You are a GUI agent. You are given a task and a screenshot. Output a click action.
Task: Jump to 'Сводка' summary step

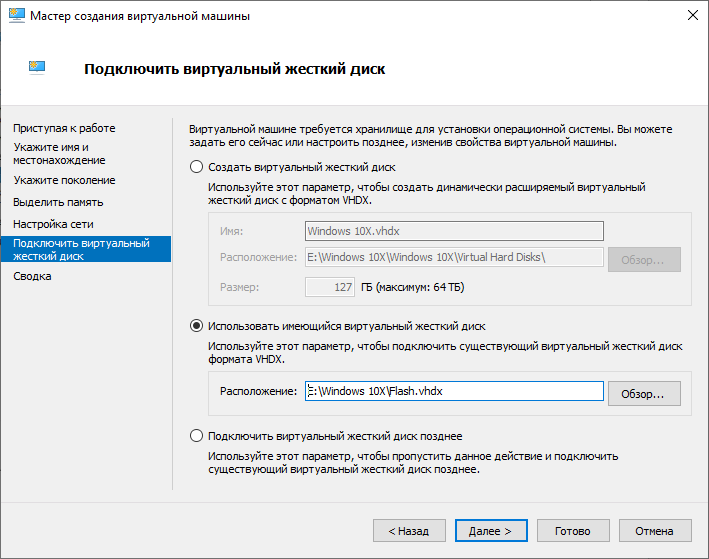pos(32,276)
